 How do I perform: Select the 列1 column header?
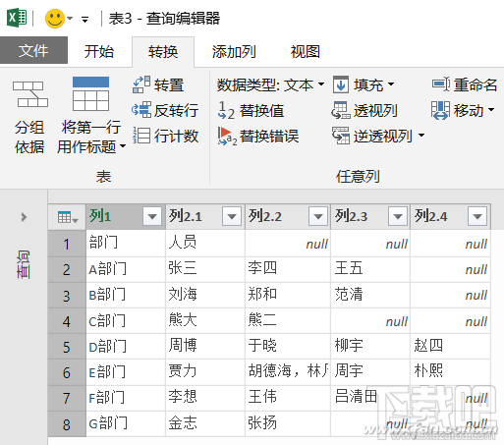click(126, 216)
